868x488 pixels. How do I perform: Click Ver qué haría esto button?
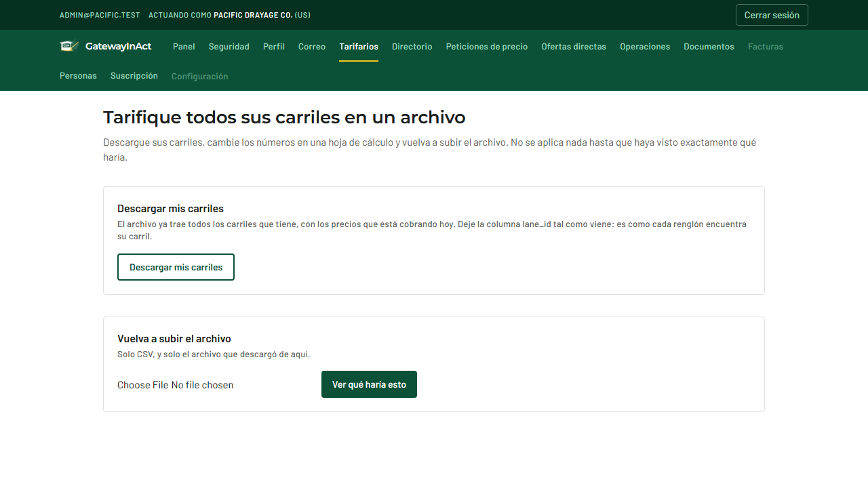[369, 384]
